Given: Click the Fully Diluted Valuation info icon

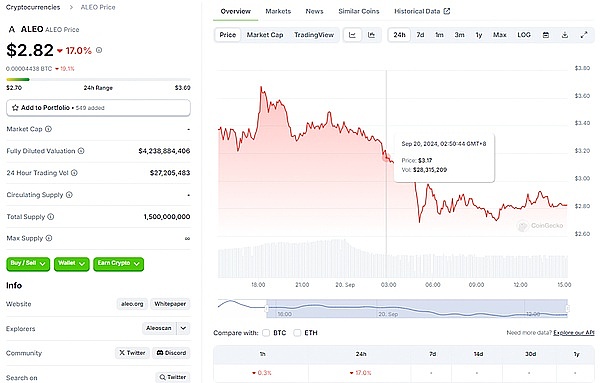Looking at the screenshot, I should [81, 151].
